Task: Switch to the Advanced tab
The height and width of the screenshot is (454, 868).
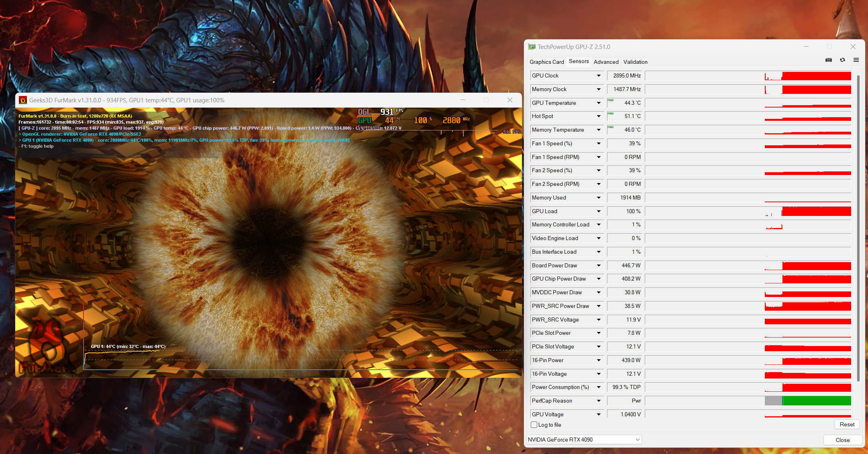Action: click(x=606, y=62)
